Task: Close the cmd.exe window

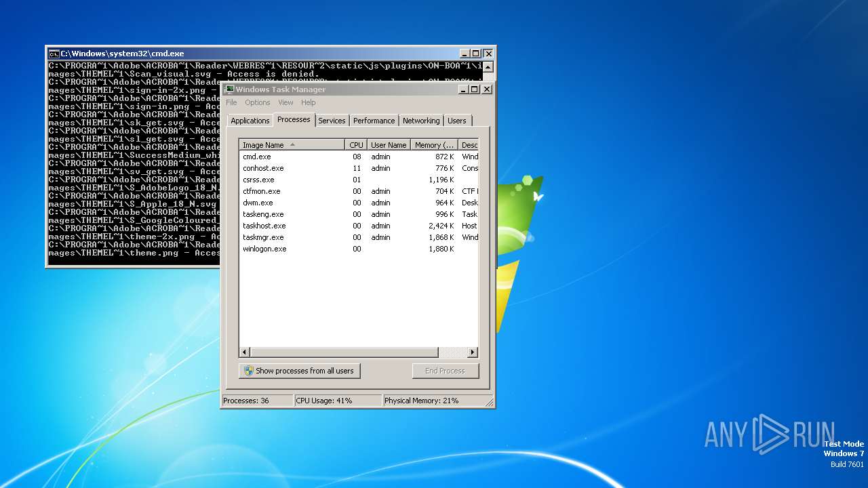Action: coord(487,54)
